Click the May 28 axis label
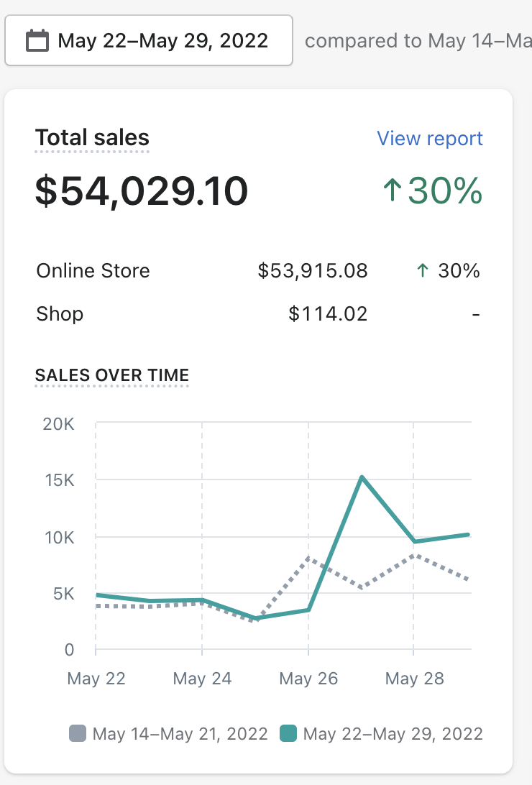Viewport: 532px width, 785px height. (x=414, y=679)
